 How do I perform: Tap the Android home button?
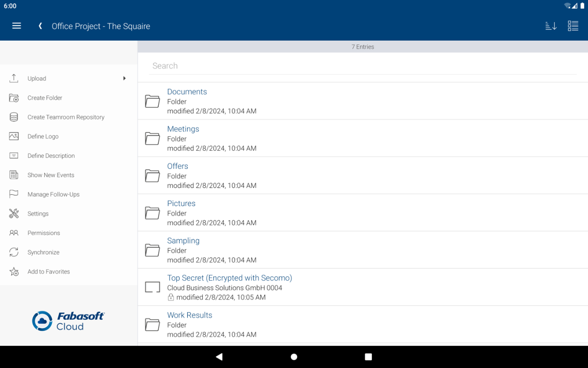[x=294, y=357]
